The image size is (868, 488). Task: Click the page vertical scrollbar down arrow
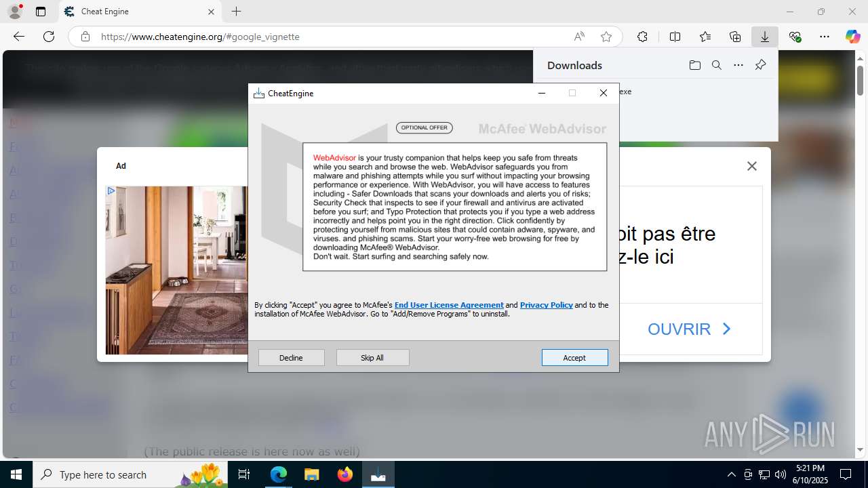click(860, 450)
